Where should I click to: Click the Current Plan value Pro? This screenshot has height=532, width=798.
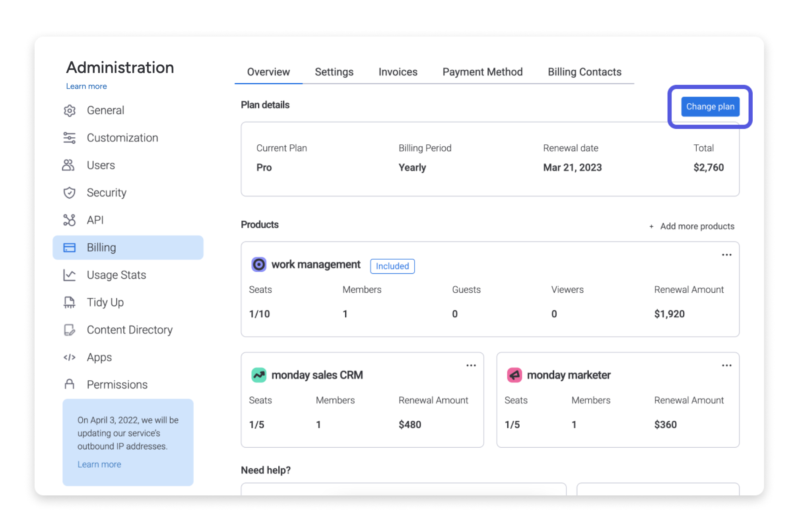pyautogui.click(x=264, y=167)
